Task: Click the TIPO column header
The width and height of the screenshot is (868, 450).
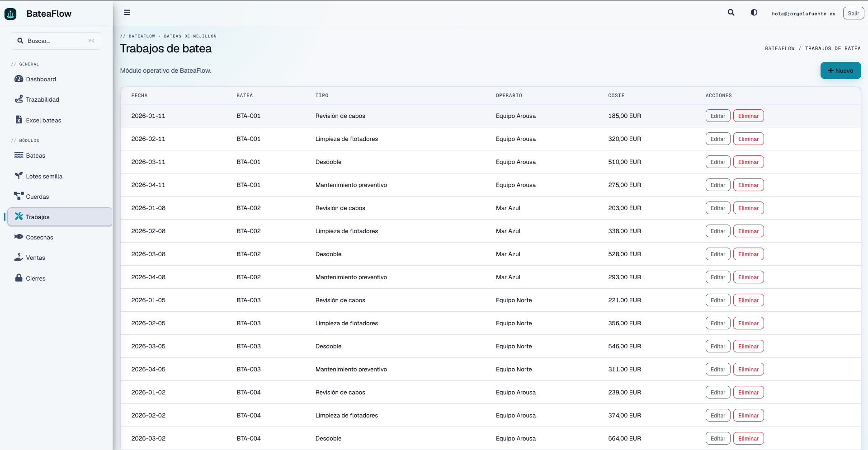Action: (x=322, y=95)
